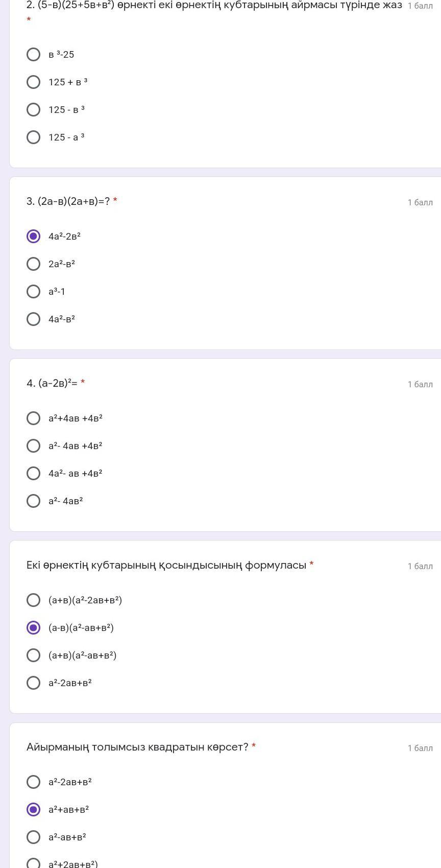The image size is (441, 868).
Task: Choose '(а+в)(а²-ав+в²)' as cube sum formula
Action: pyautogui.click(x=33, y=655)
